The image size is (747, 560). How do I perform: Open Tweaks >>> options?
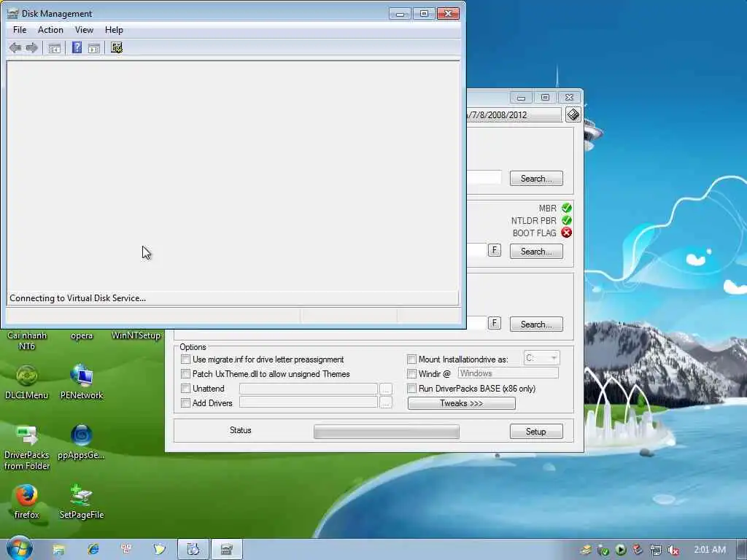(x=461, y=403)
